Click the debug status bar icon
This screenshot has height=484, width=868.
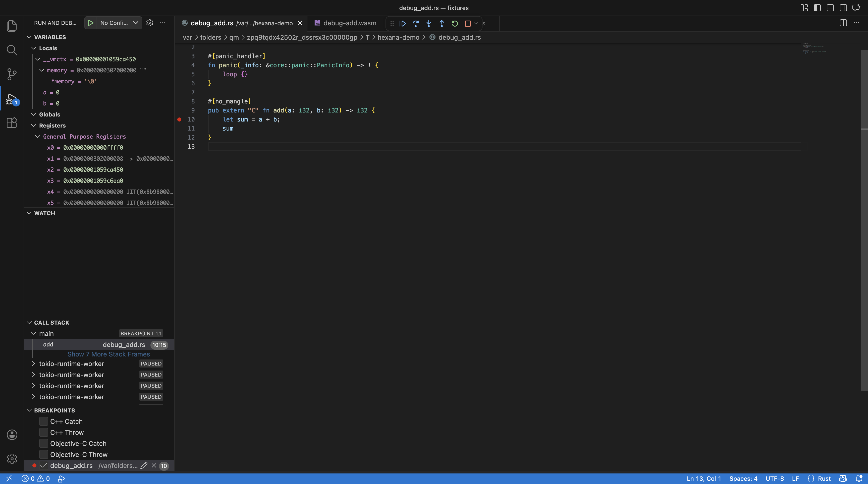point(61,478)
